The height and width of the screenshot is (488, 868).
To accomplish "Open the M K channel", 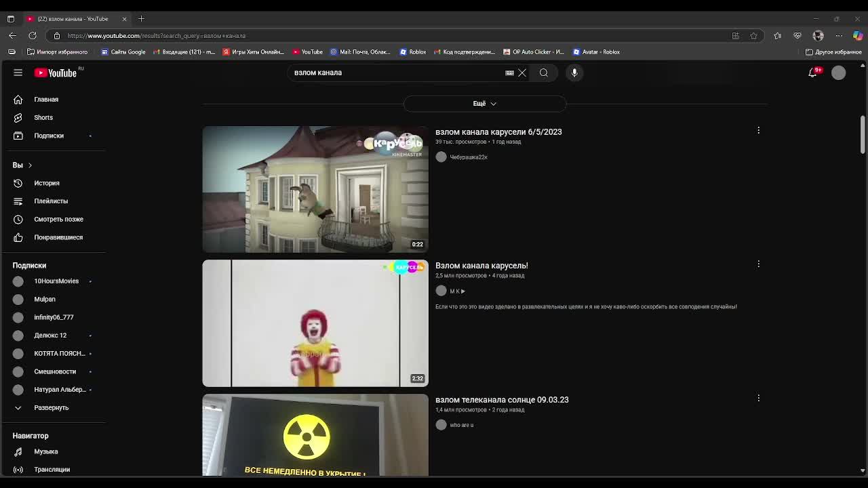I will (x=457, y=291).
